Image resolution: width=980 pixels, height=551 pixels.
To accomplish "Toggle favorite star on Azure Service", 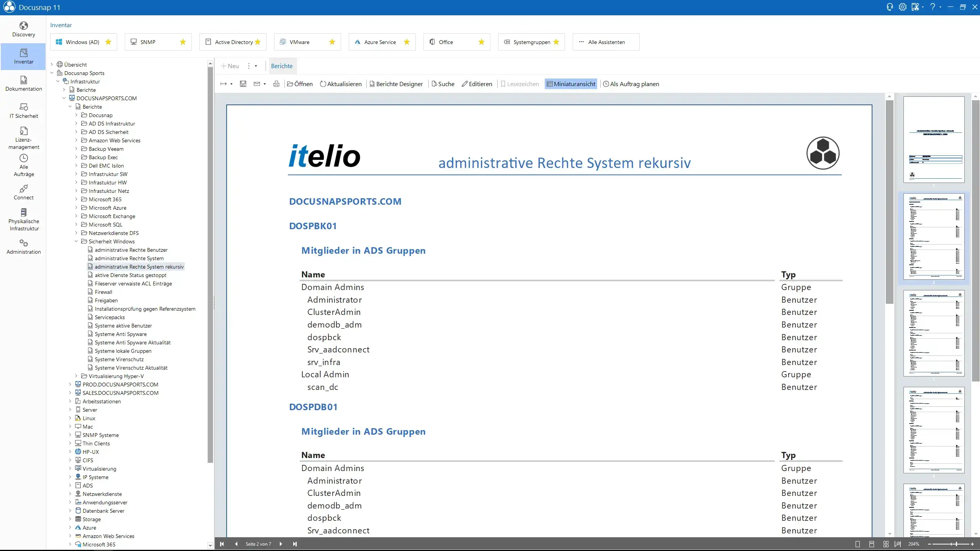I will (x=407, y=42).
